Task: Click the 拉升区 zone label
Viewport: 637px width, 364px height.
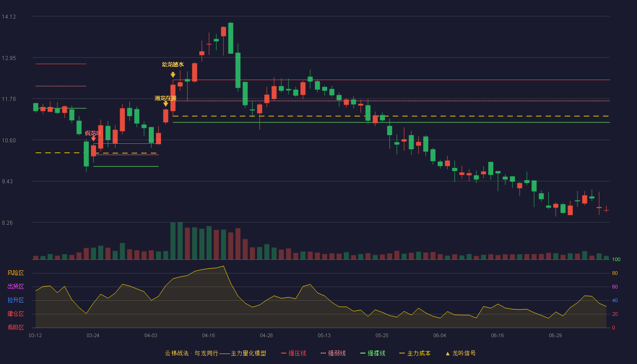Action: 16,300
